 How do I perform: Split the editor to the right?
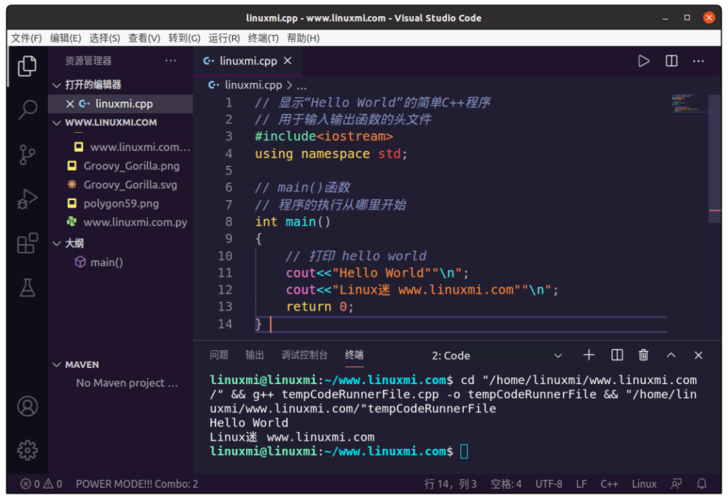coord(672,61)
